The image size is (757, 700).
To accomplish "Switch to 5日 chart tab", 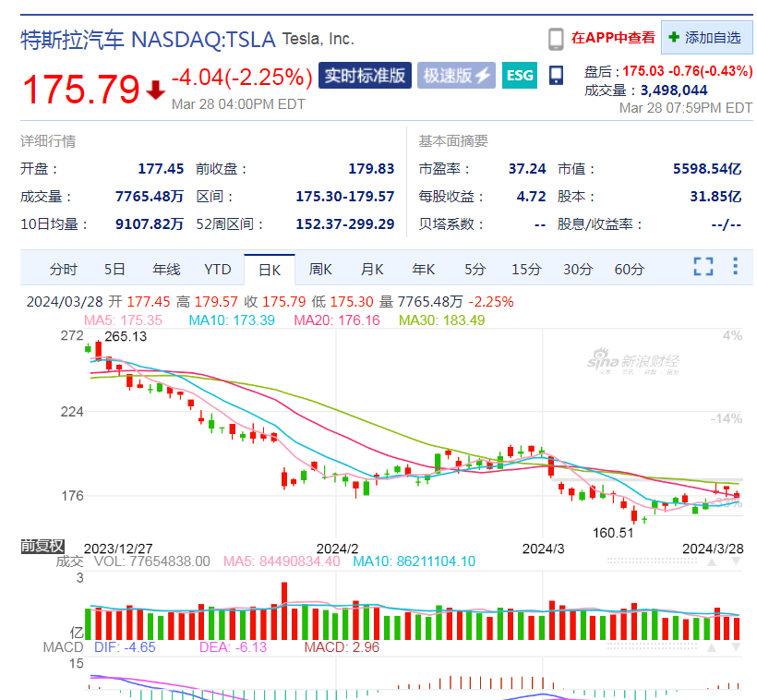I will [x=114, y=269].
